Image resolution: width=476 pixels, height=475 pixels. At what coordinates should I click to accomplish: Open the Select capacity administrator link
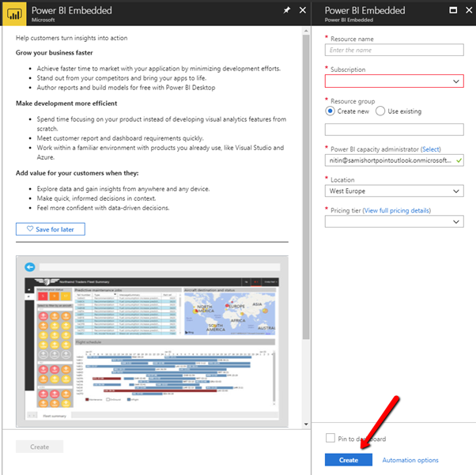[x=431, y=149]
